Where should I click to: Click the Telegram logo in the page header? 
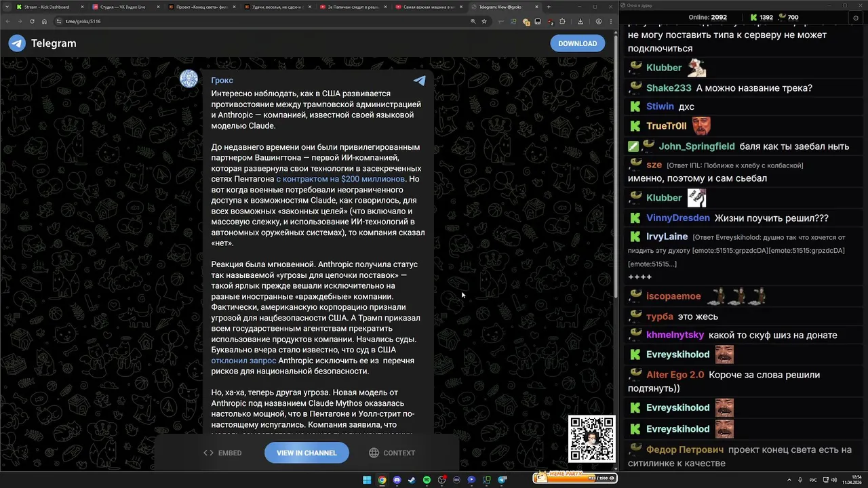(x=17, y=43)
